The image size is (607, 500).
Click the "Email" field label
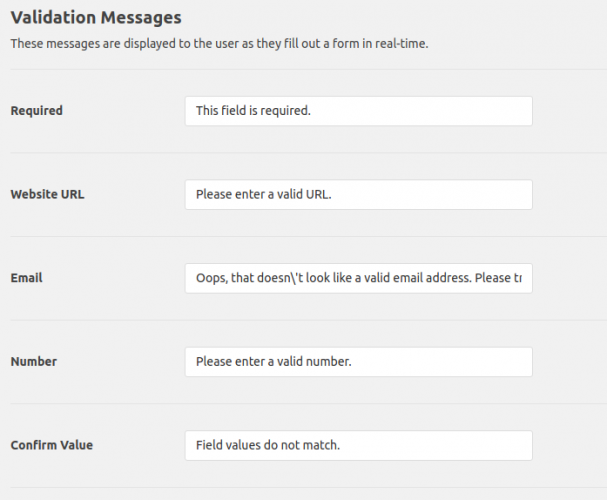point(27,278)
